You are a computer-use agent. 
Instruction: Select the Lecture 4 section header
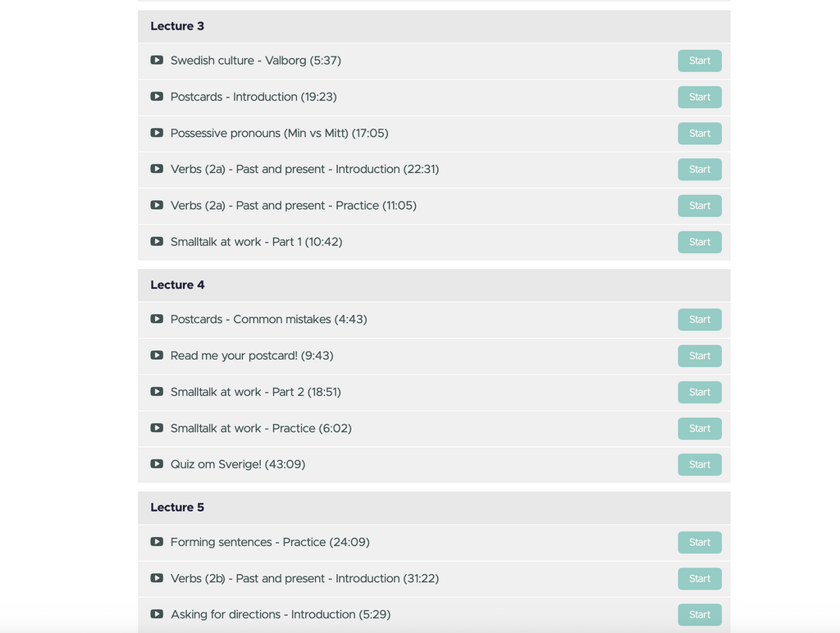[434, 285]
